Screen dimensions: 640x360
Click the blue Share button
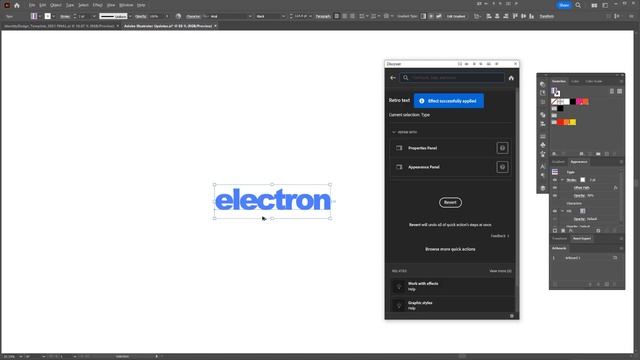[x=564, y=5]
